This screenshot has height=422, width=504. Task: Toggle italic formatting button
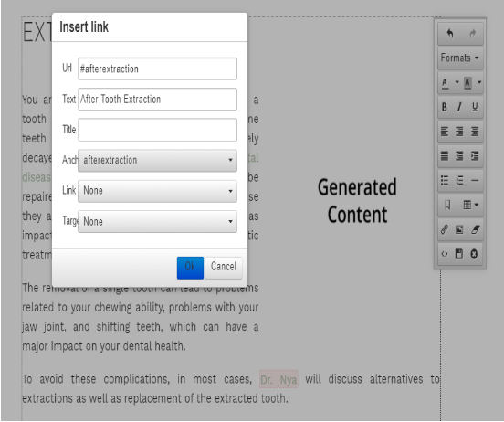tap(459, 107)
